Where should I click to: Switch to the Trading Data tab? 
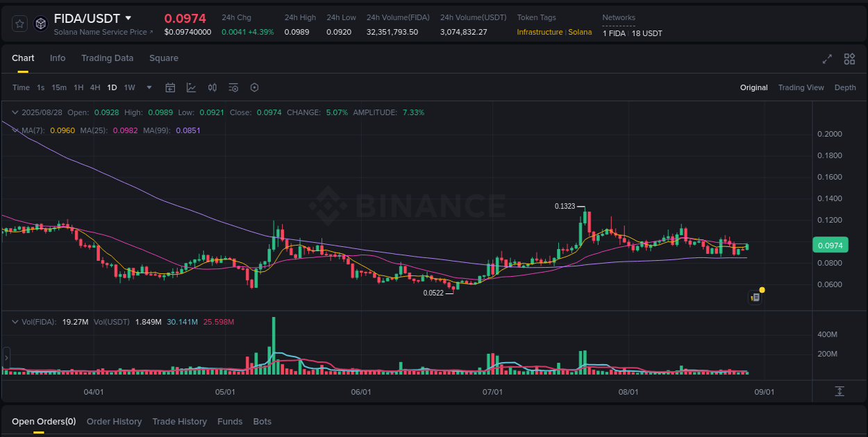click(107, 58)
